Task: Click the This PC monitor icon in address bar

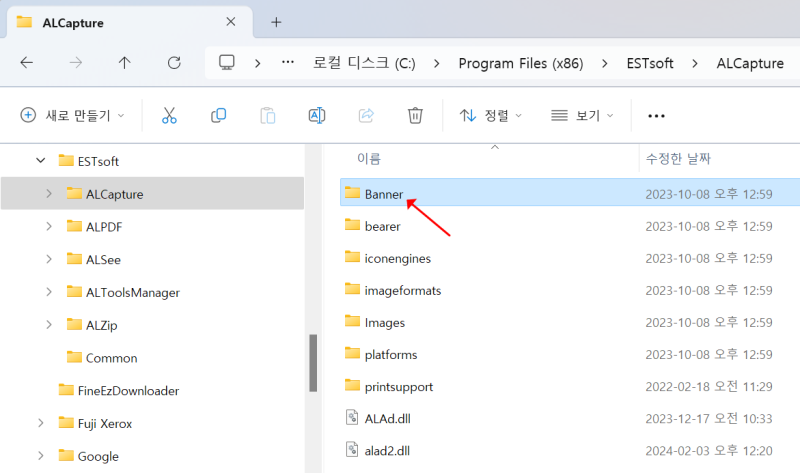Action: 227,63
